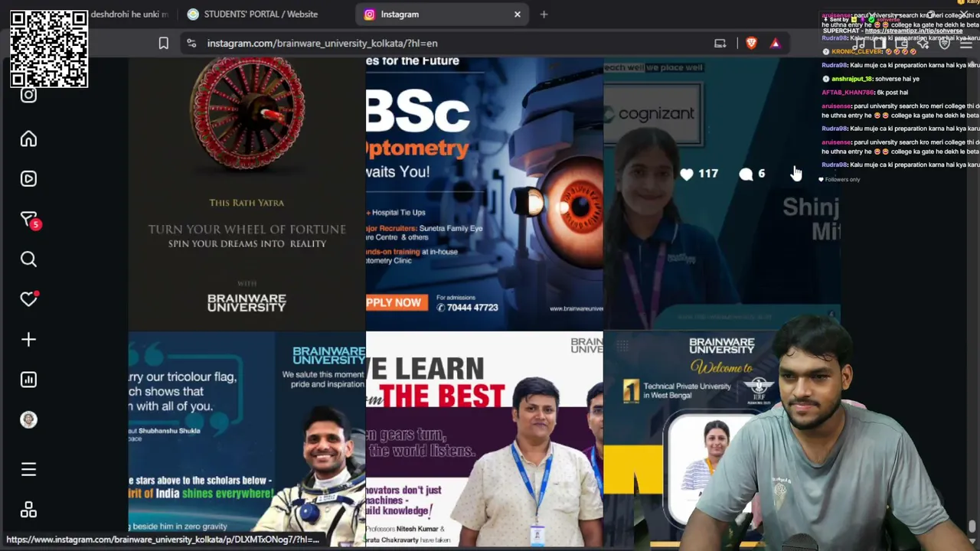Close the Instagram tab
The height and width of the screenshot is (551, 980).
coord(518,15)
